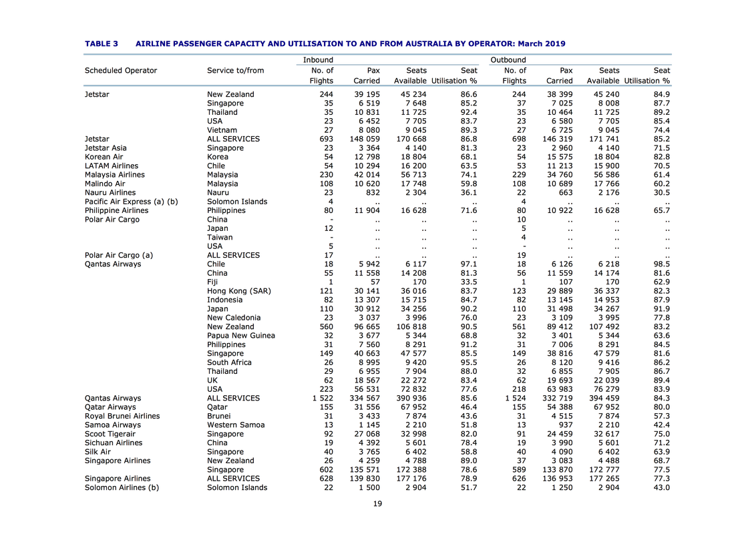Click Nauru Airlines inbound utilisation '36.1'
This screenshot has width=756, height=534.
[469, 192]
